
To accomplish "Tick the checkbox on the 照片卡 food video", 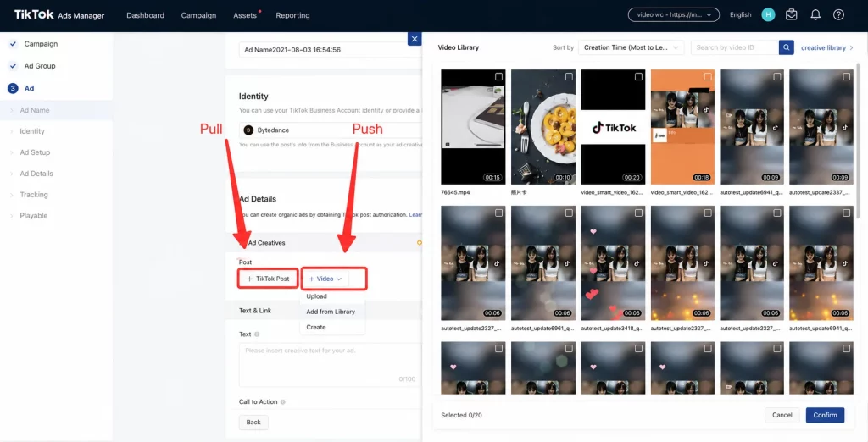I will (569, 76).
